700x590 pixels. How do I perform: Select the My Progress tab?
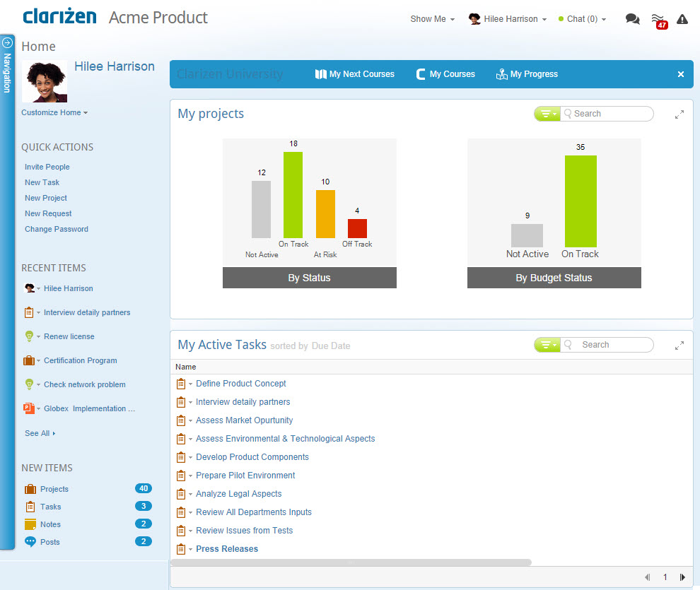click(527, 74)
